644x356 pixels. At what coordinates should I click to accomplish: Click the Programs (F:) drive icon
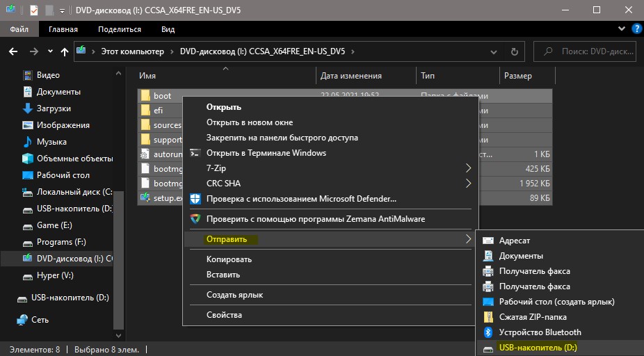click(28, 242)
